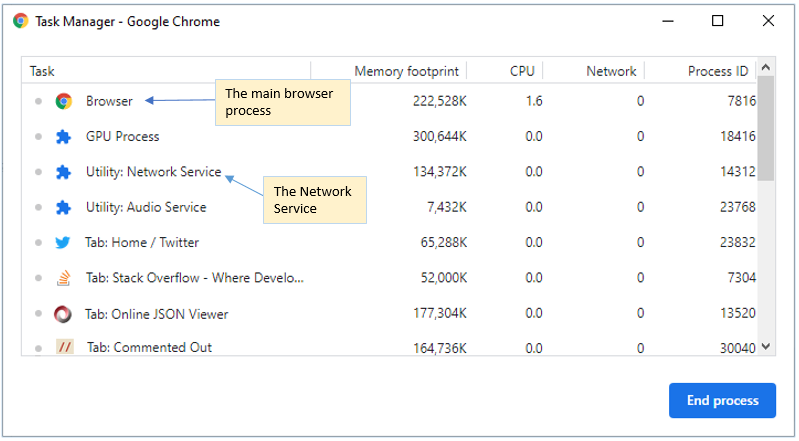The width and height of the screenshot is (799, 441).
Task: Maximize the Task Manager window
Action: point(717,21)
